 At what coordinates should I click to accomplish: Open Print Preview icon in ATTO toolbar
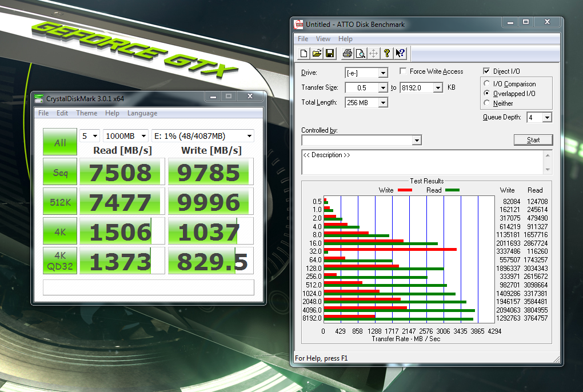point(360,54)
